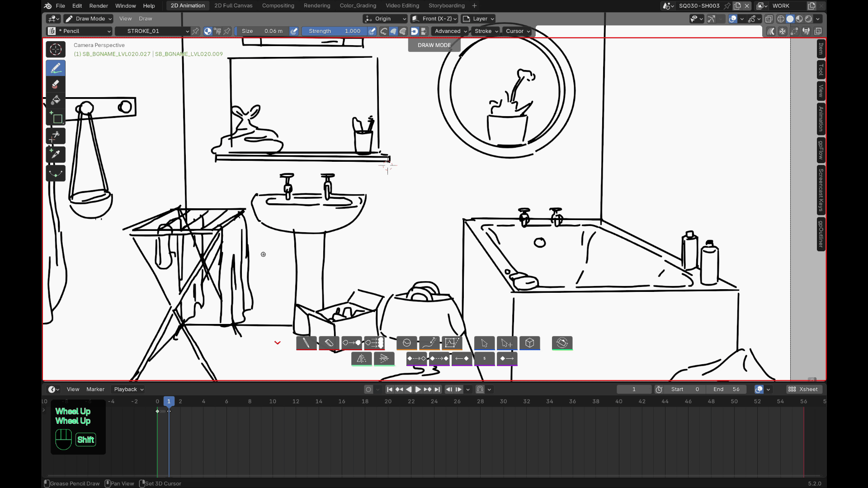Open the Render menu
The width and height of the screenshot is (868, 488).
(99, 6)
